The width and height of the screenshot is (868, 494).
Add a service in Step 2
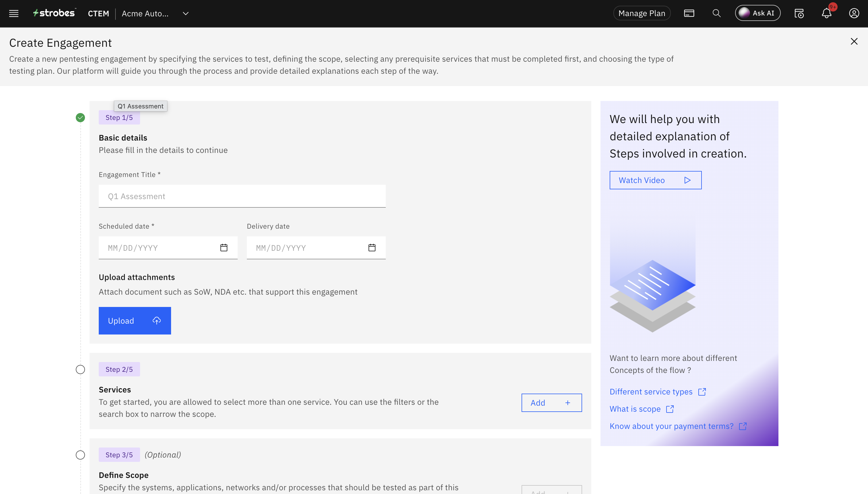point(551,403)
